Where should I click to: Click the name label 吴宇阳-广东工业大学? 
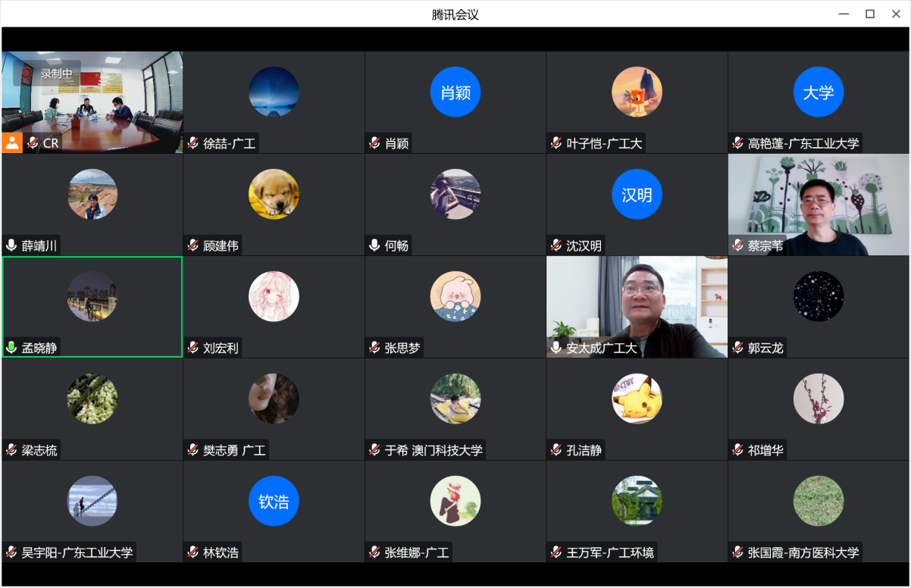(77, 553)
